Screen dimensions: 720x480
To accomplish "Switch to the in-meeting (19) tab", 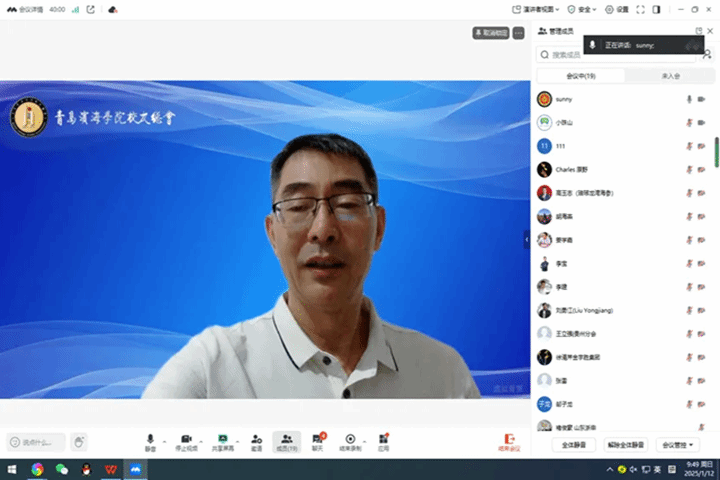I will coord(580,76).
